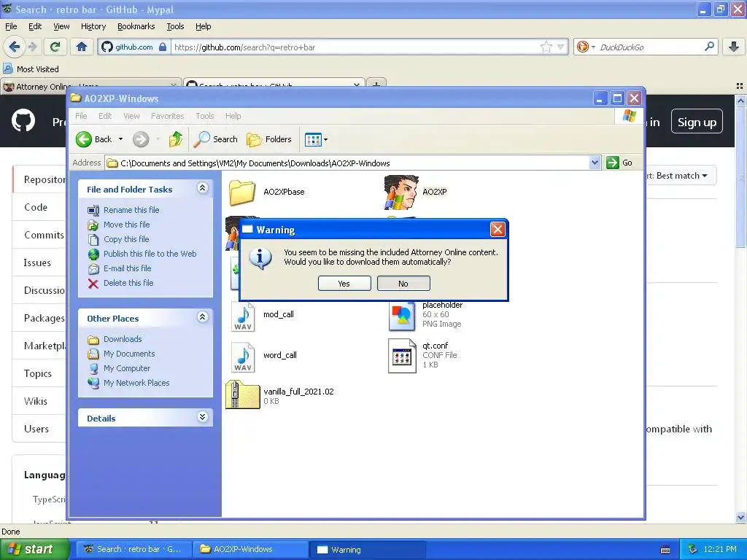
Task: Open the AO2XPbase folder icon
Action: click(242, 192)
